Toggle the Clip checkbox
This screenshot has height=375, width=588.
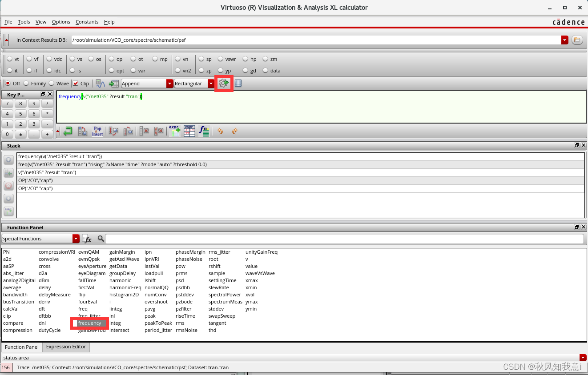[x=76, y=83]
